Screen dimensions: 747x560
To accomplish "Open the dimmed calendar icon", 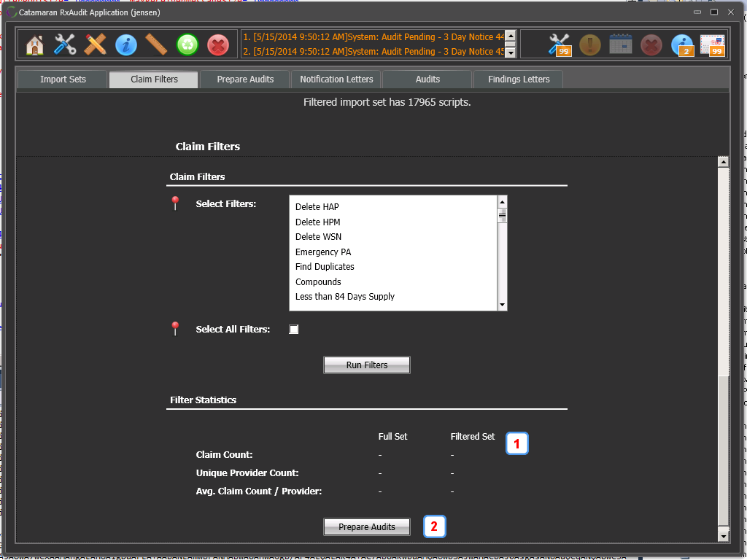I will click(621, 44).
